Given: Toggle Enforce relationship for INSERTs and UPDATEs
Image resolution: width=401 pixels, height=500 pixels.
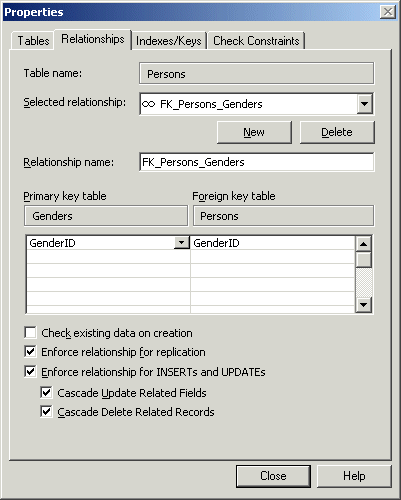Looking at the screenshot, I should click(x=30, y=371).
